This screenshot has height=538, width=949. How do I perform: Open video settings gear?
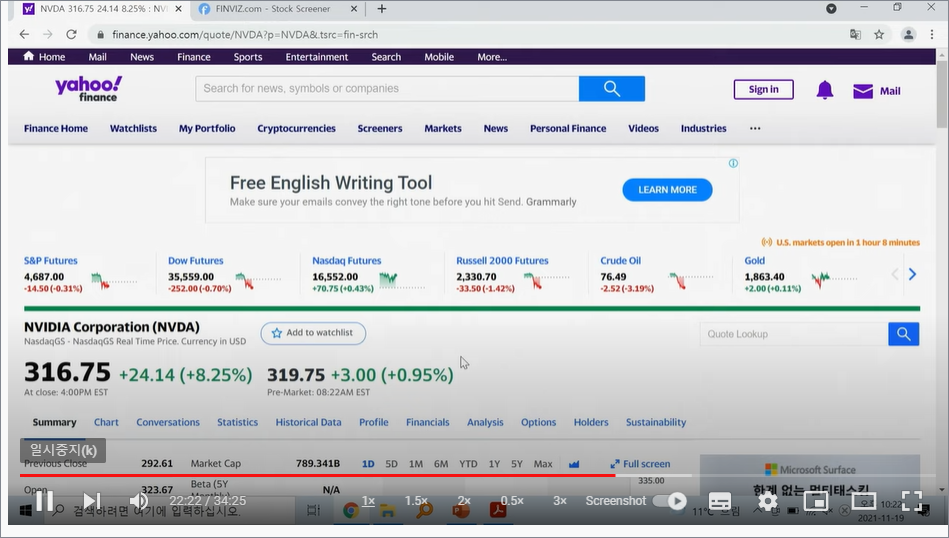point(767,501)
